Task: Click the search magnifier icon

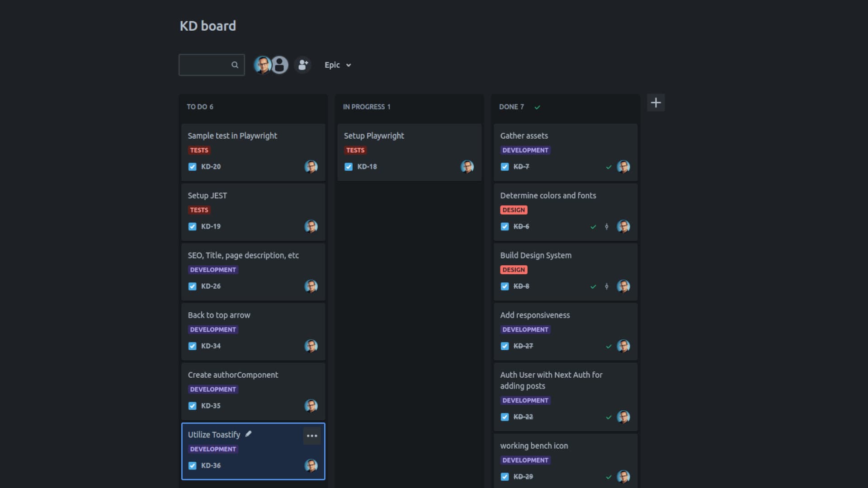Action: [x=235, y=65]
